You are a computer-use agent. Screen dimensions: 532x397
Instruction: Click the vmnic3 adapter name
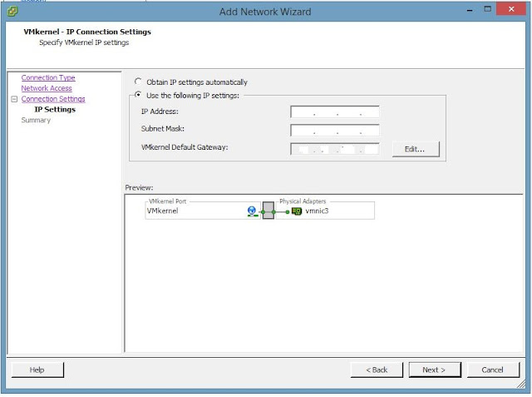point(317,211)
